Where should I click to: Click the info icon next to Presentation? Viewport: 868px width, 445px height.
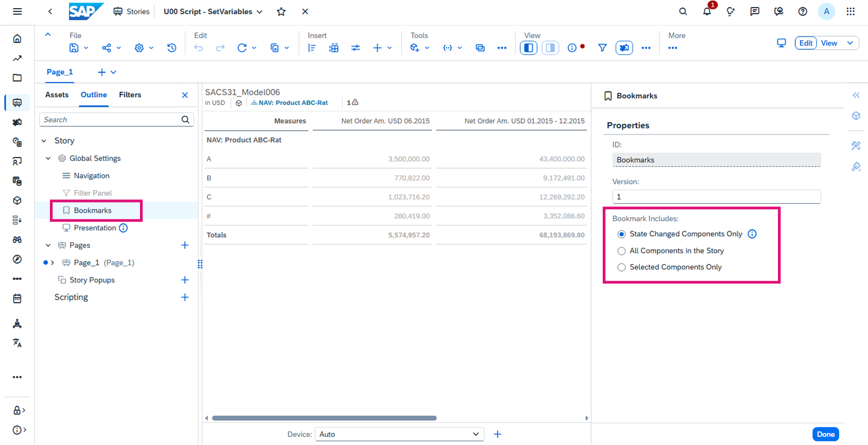tap(124, 228)
